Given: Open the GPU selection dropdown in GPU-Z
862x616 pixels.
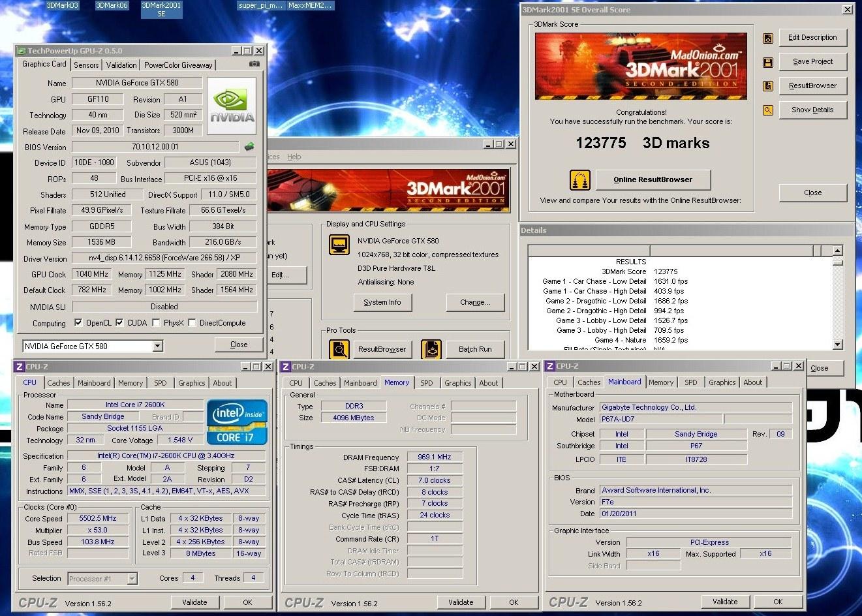Looking at the screenshot, I should point(157,346).
